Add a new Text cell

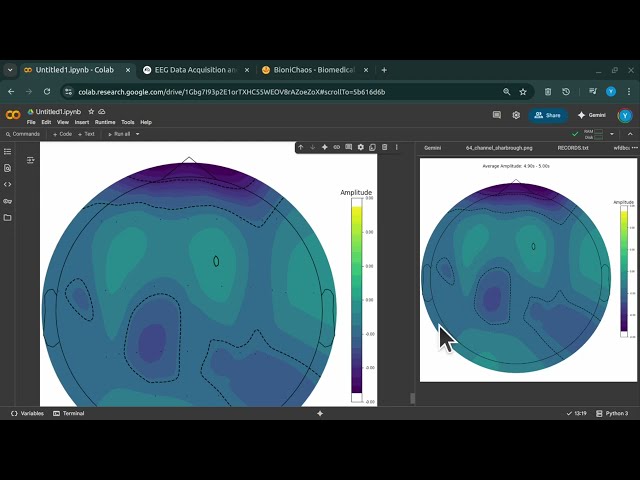(86, 134)
